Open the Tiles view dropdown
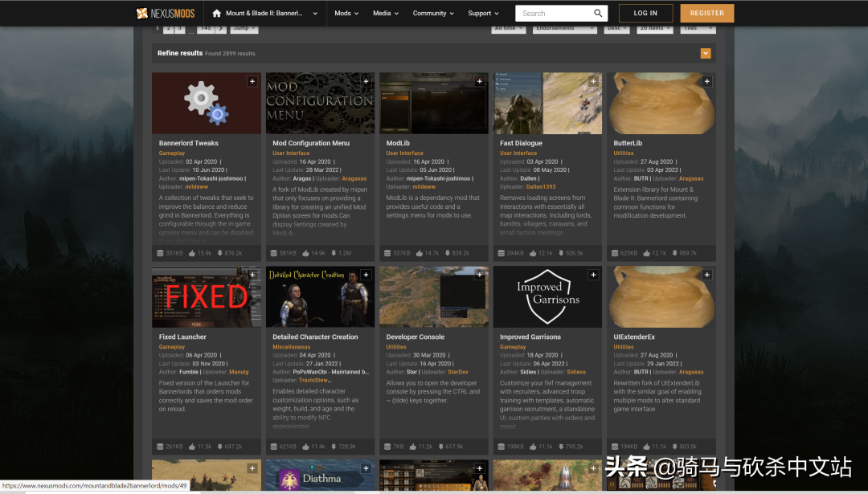The width and height of the screenshot is (868, 494). tap(698, 28)
